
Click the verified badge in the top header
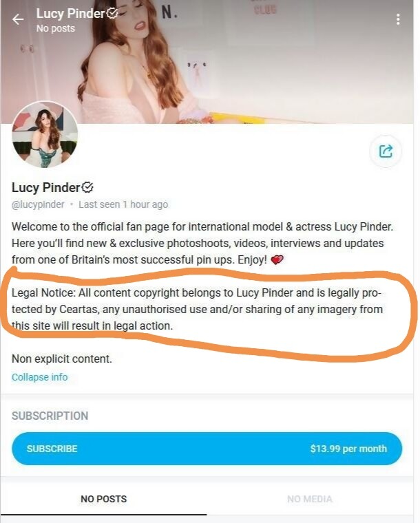pyautogui.click(x=112, y=13)
